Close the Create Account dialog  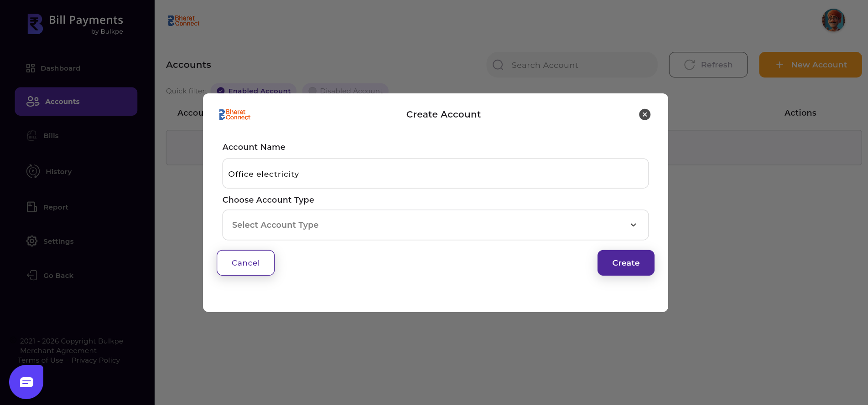tap(644, 114)
